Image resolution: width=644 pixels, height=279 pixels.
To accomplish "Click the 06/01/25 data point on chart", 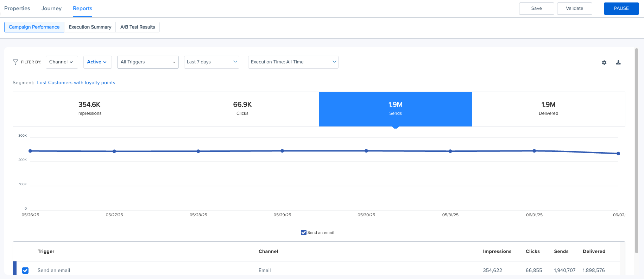I will click(x=534, y=151).
